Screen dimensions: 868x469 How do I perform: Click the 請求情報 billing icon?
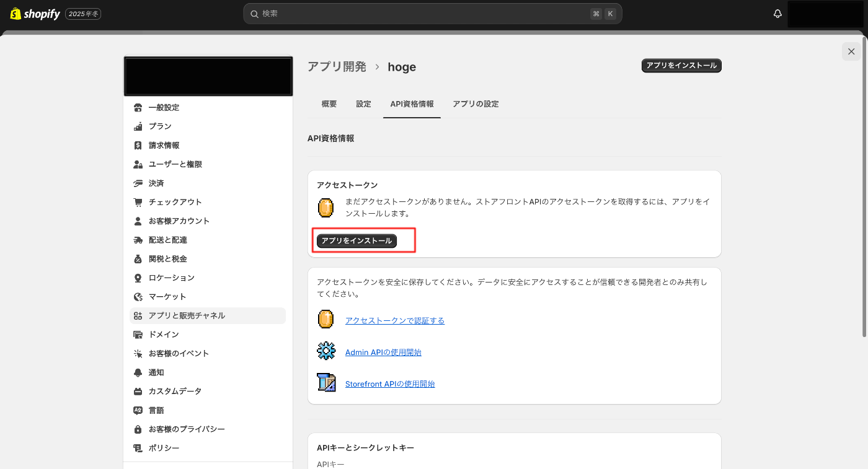point(138,146)
